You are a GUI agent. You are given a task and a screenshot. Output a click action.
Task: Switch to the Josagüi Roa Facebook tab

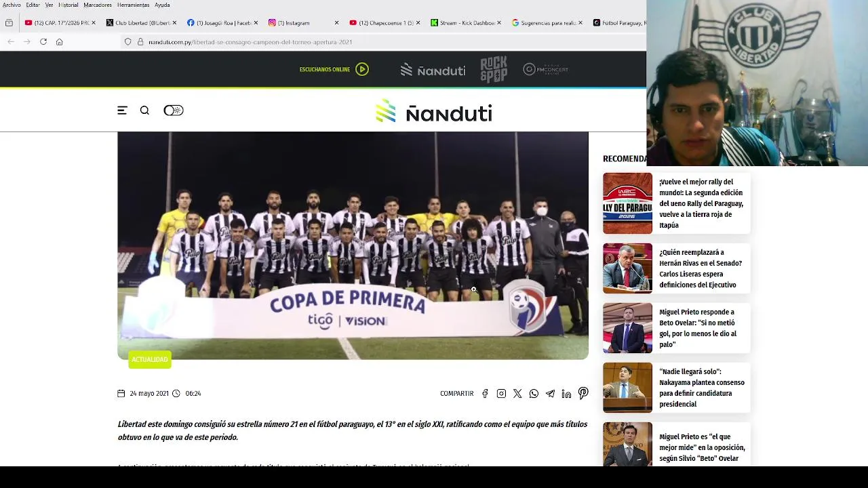[219, 22]
